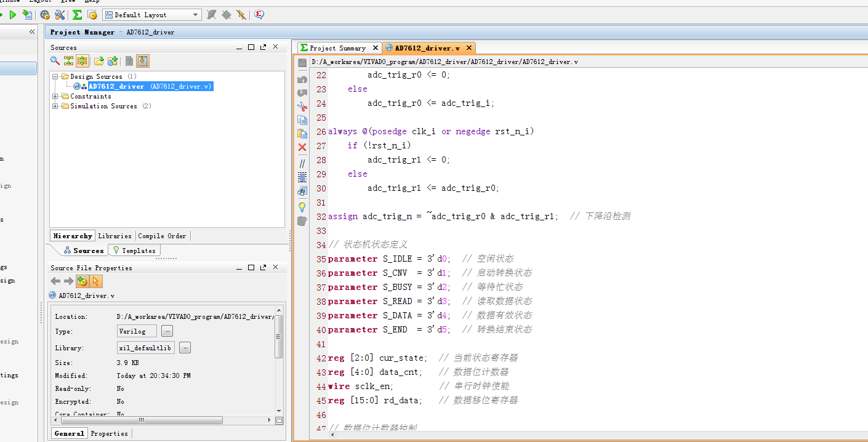Click the grayed missing-file icon in Sources
868x442 pixels.
129,60
